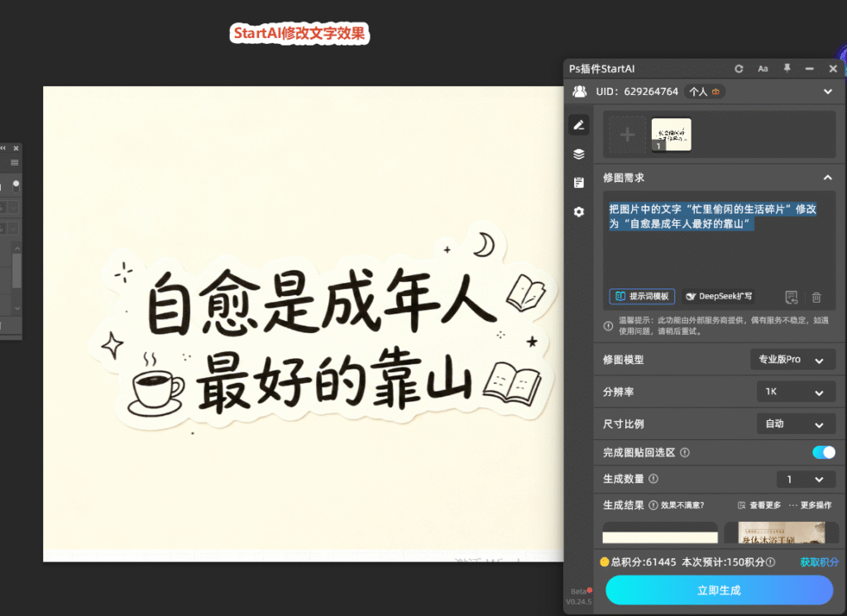Open the 分辨率 1K dropdown
The height and width of the screenshot is (616, 847).
[x=796, y=392]
